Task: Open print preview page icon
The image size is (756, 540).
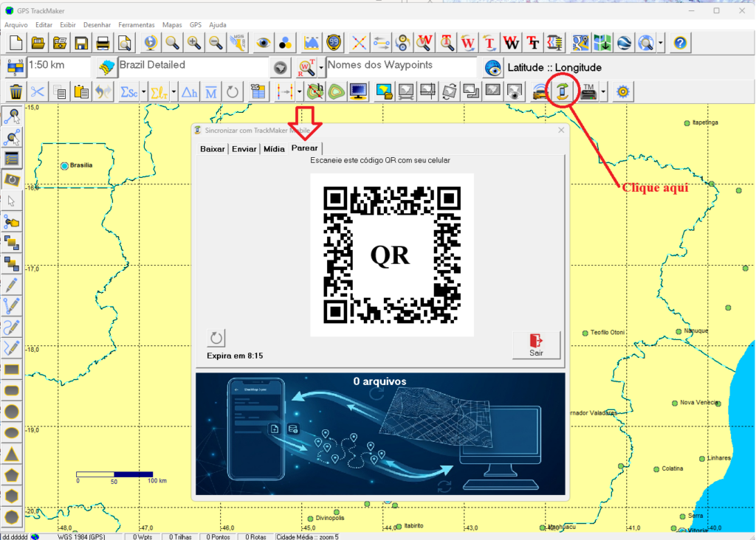Action: 124,43
